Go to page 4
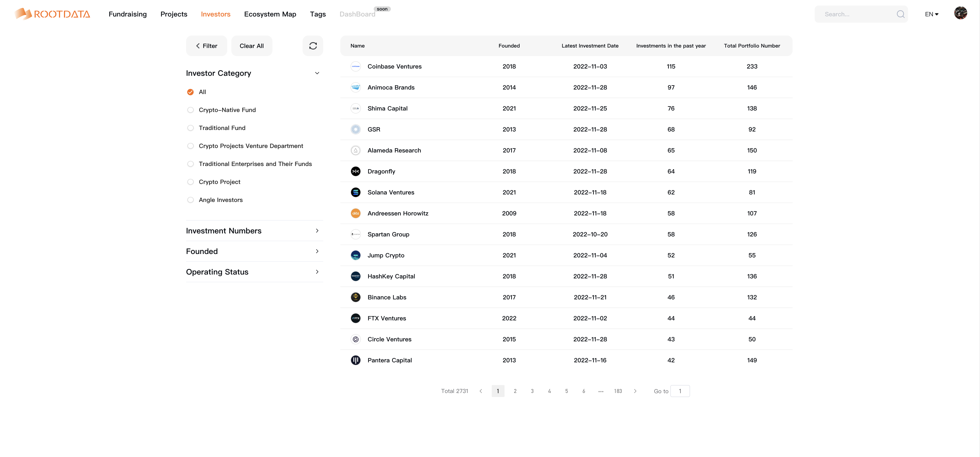Image resolution: width=980 pixels, height=457 pixels. point(549,391)
